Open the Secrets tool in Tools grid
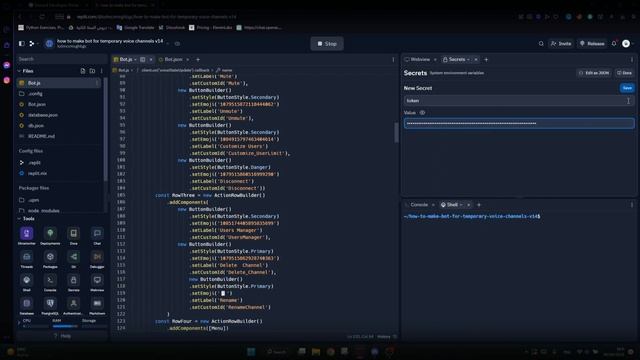The image size is (640, 360). tap(73, 282)
